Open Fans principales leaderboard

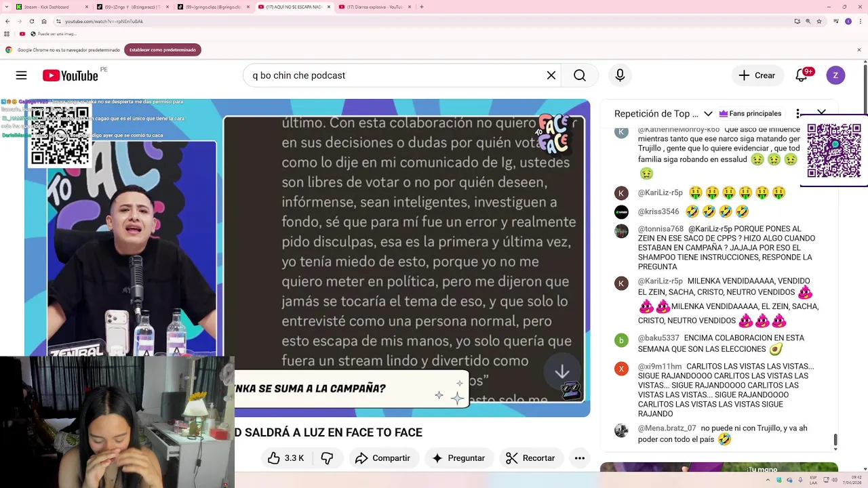pos(750,113)
